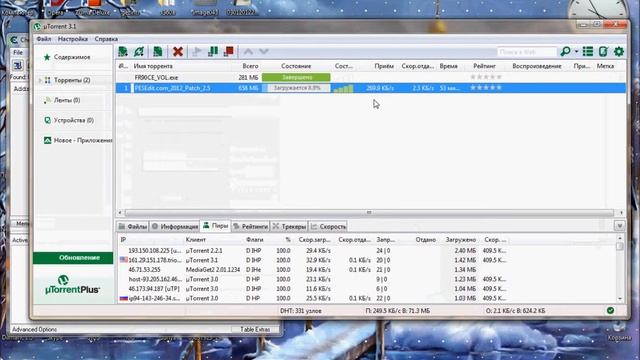Click Advanced Options in the background window
The height and width of the screenshot is (360, 640).
(x=35, y=329)
